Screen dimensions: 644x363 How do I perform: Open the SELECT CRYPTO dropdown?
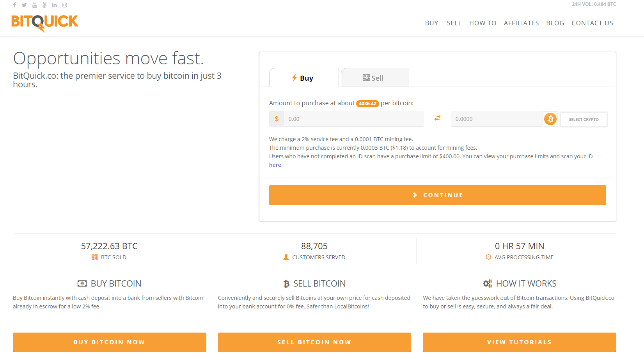click(584, 119)
